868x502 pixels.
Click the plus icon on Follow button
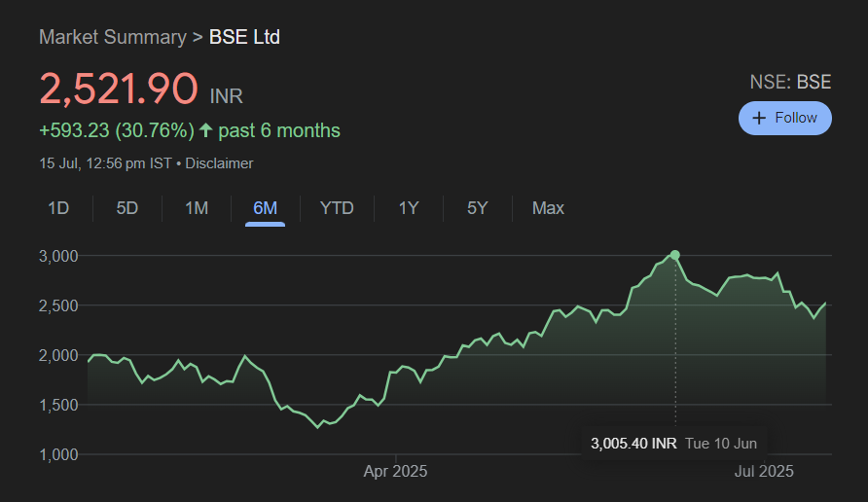pos(760,118)
